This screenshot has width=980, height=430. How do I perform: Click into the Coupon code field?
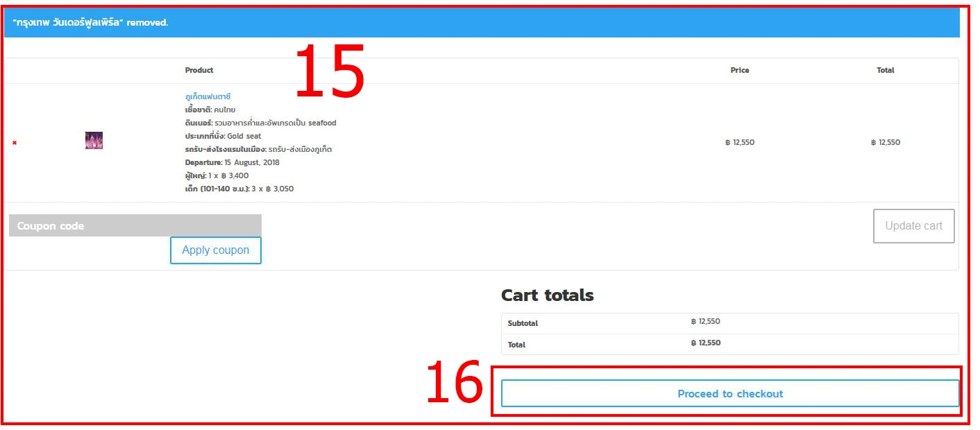(135, 226)
